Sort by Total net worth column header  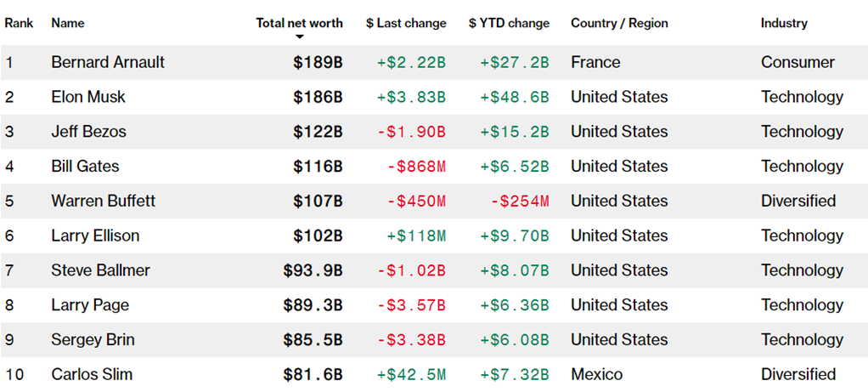point(299,23)
